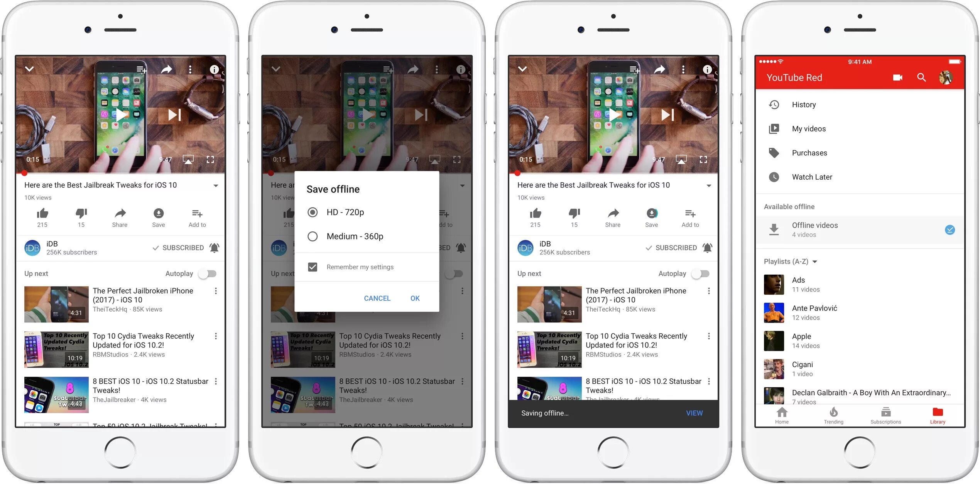
Task: Select Medium 360p radio button
Action: pos(313,236)
